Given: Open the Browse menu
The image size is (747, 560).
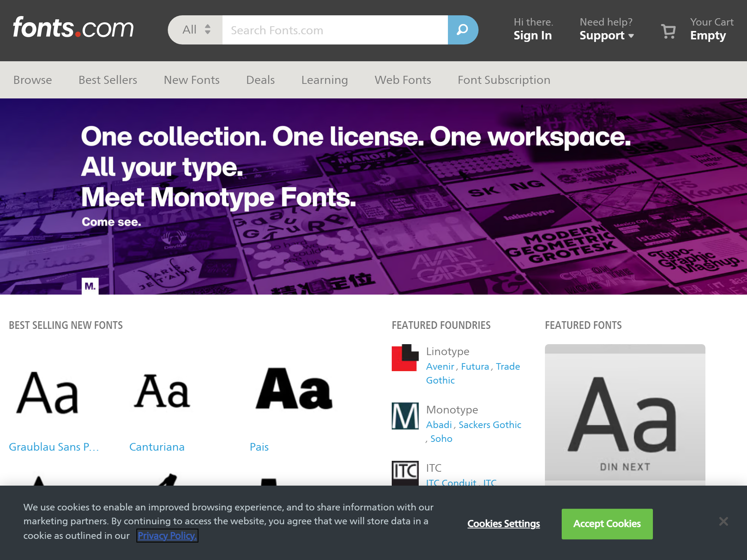Looking at the screenshot, I should click(33, 80).
